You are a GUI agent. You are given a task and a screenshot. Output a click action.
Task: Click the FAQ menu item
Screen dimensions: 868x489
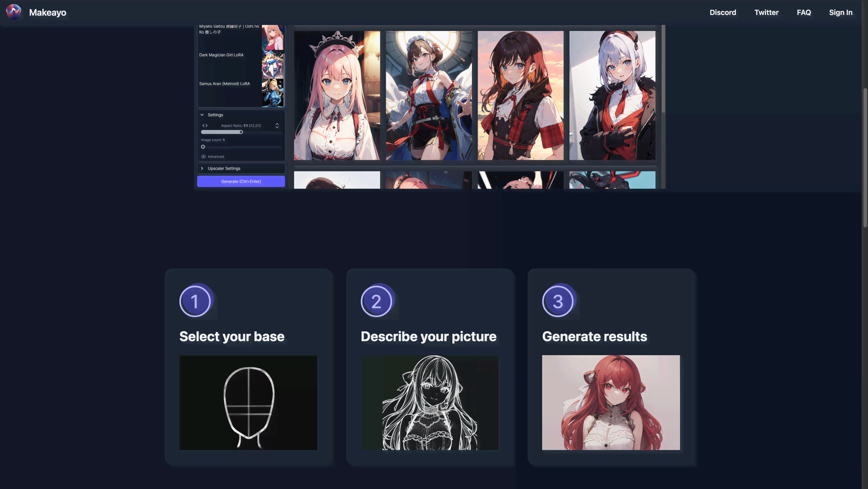pyautogui.click(x=804, y=12)
